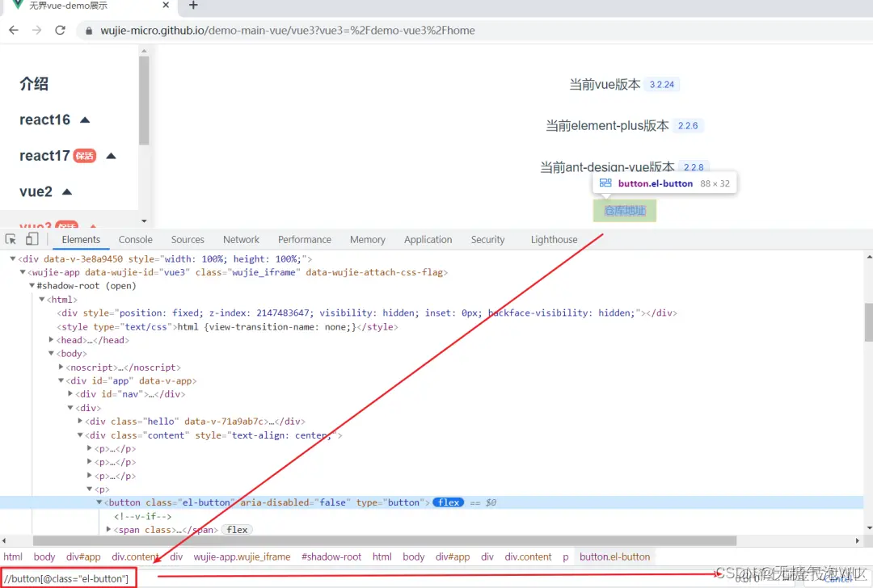Click the browser forward arrow
Viewport: 873px width, 588px height.
pyautogui.click(x=36, y=30)
